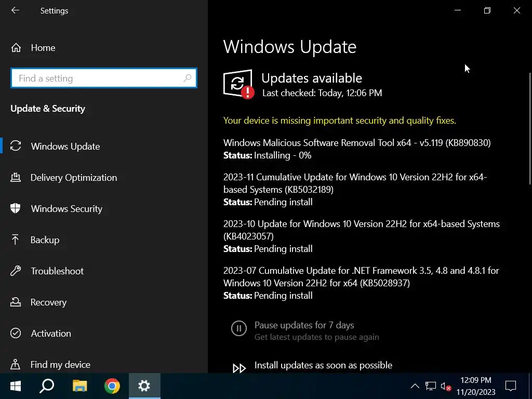Restore down the Settings window
Image resolution: width=532 pixels, height=399 pixels.
[x=487, y=10]
